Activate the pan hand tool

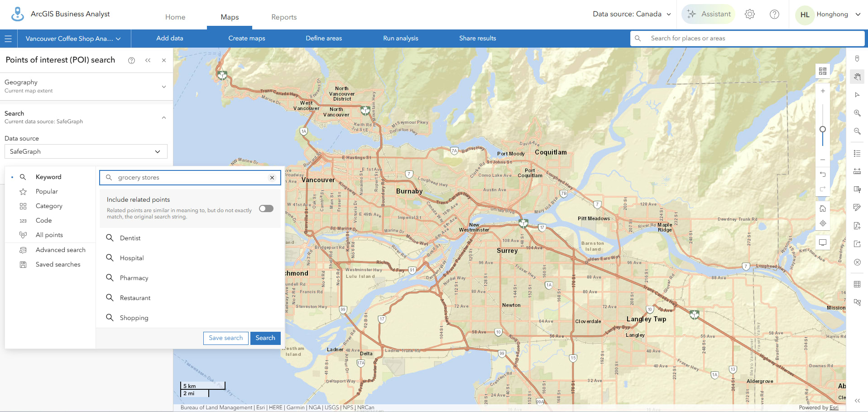(x=857, y=77)
